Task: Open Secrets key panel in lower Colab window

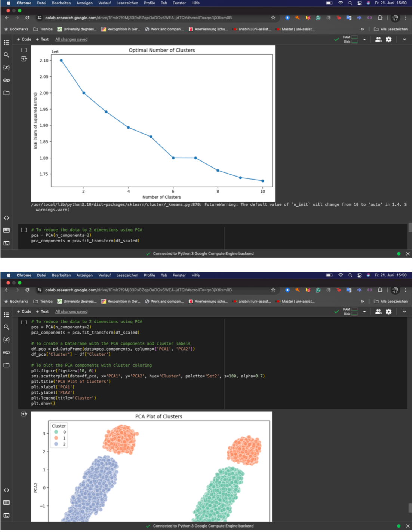Action: [6, 352]
